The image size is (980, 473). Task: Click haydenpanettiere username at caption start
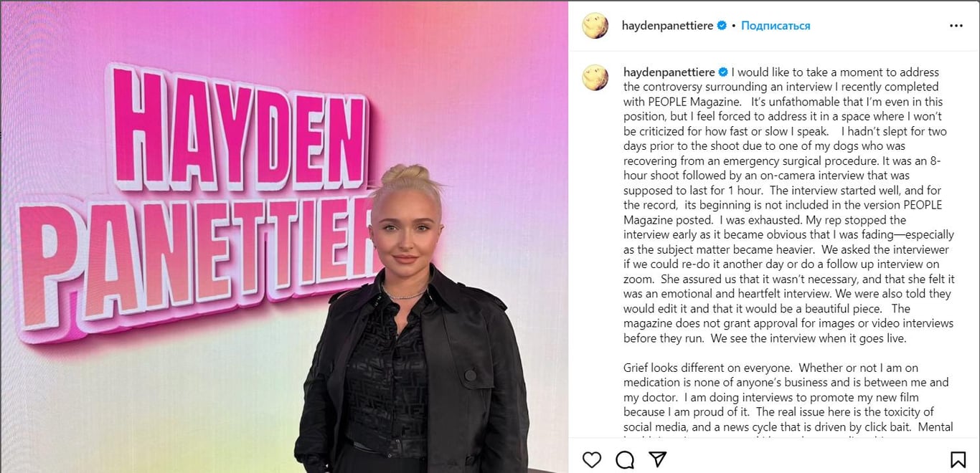coord(669,72)
